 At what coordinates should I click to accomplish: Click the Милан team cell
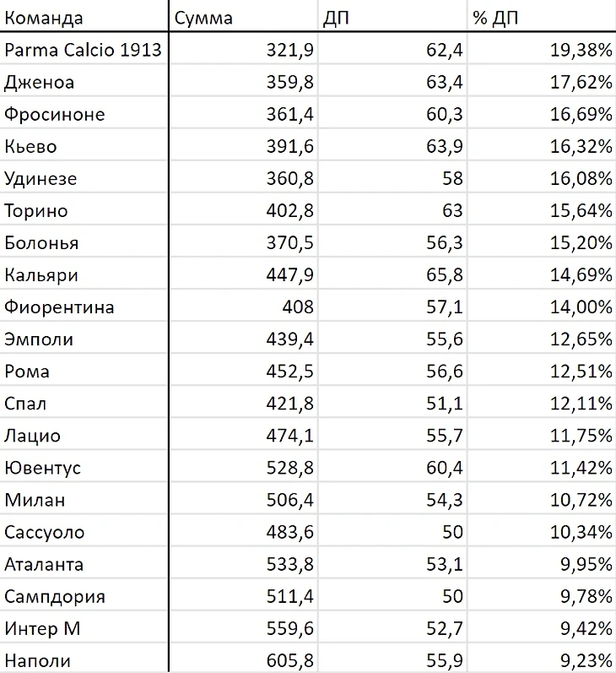click(x=84, y=500)
